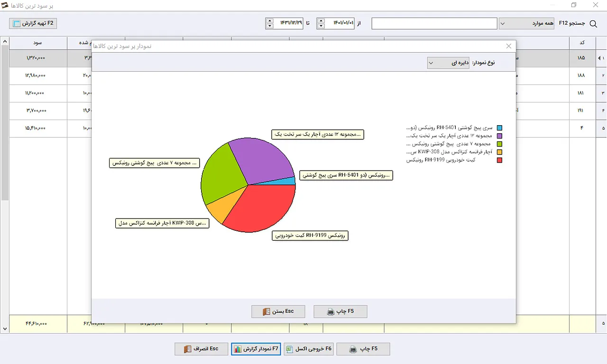This screenshot has width=607, height=364.
Task: Click the search text input field
Action: [434, 23]
